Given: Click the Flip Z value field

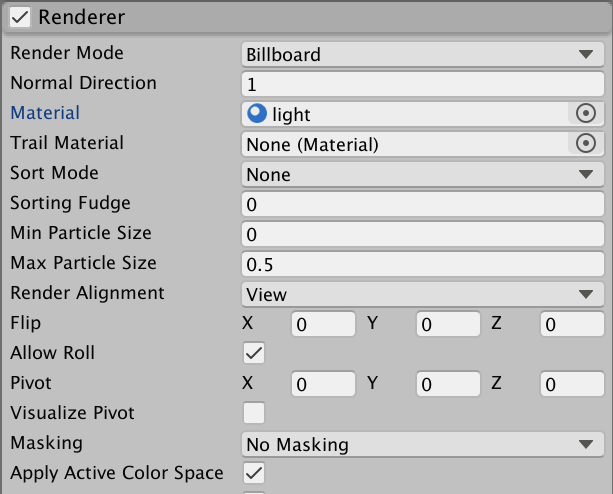Looking at the screenshot, I should (x=572, y=324).
